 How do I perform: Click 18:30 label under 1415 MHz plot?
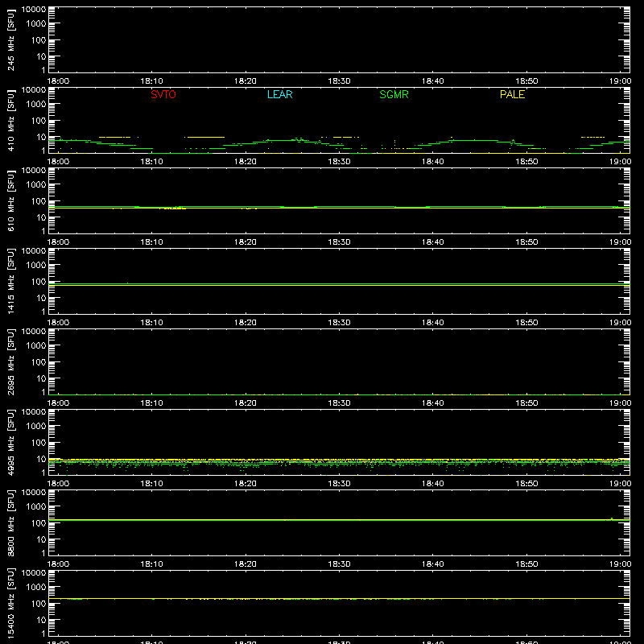[339, 323]
